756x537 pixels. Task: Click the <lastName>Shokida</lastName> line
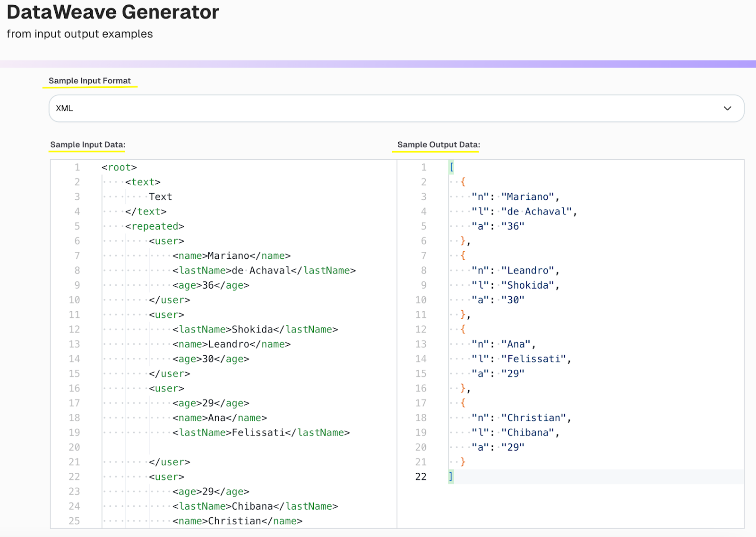coord(255,329)
